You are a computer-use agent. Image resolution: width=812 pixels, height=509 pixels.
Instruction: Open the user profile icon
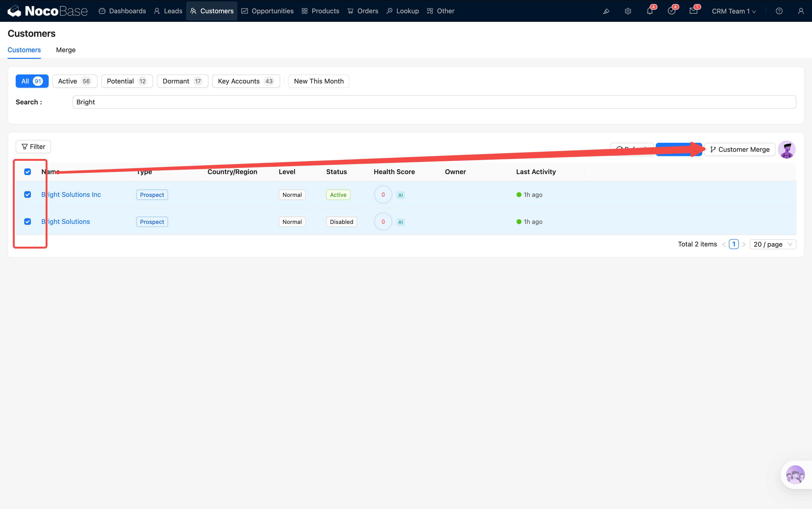(801, 11)
